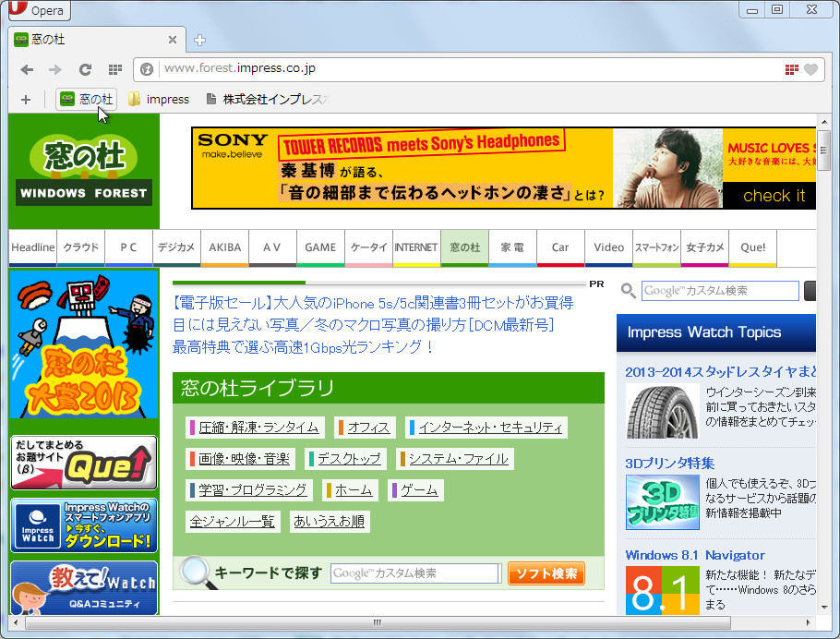
Task: Click the magnifier icon beside the Google search box
Action: pyautogui.click(x=626, y=290)
